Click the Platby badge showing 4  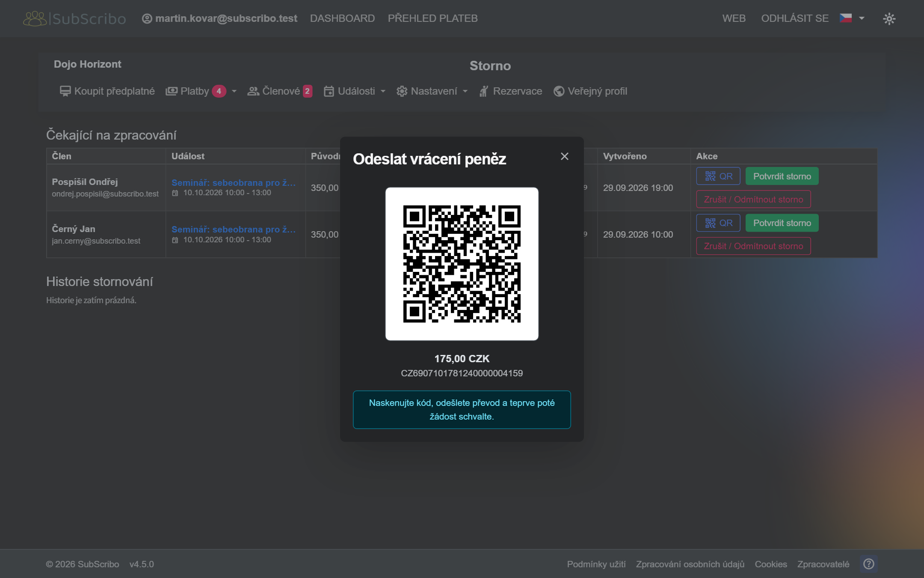(x=219, y=91)
